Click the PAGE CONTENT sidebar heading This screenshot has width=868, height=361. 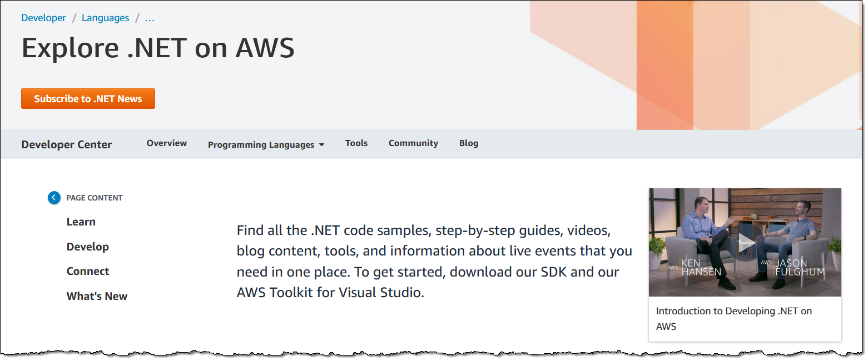click(95, 198)
